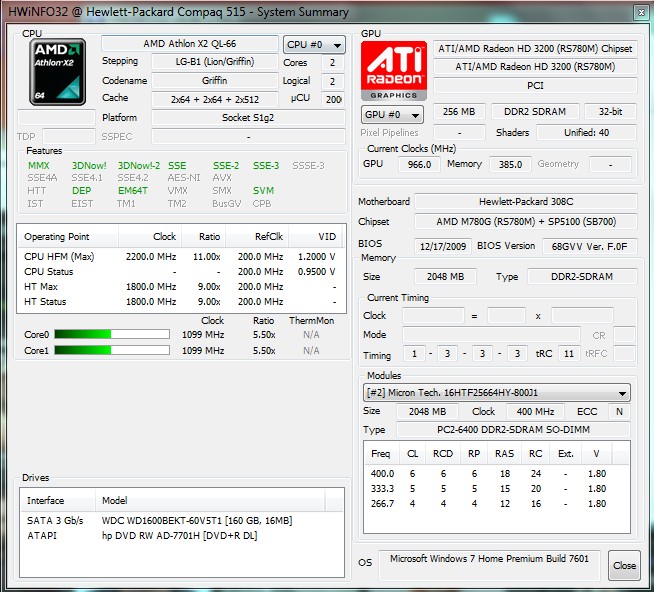Click the RefClk column header
This screenshot has width=654, height=592.
coord(257,237)
